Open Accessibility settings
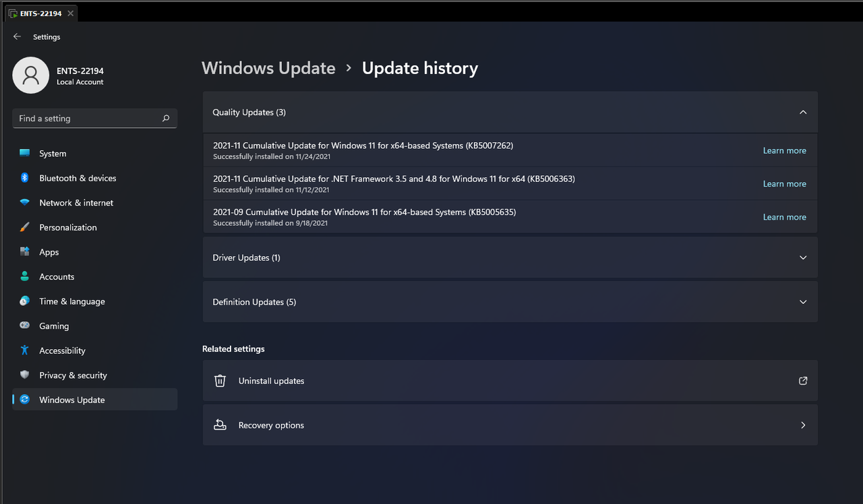This screenshot has height=504, width=863. 95,350
